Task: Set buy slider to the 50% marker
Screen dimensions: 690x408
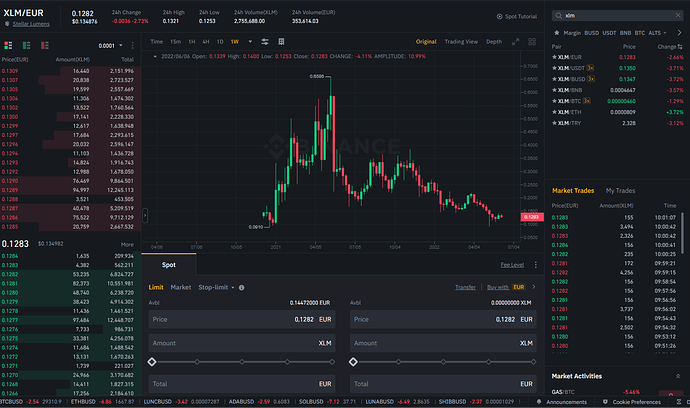Action: (x=242, y=362)
